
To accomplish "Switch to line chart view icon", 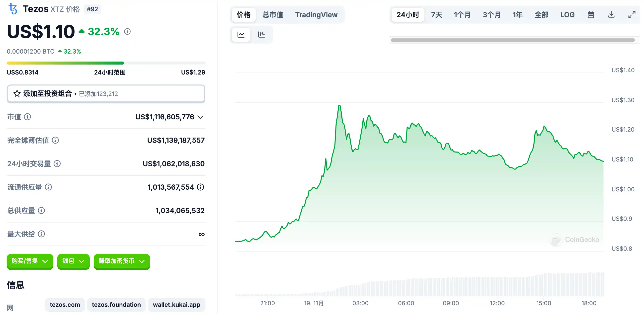I will click(241, 34).
